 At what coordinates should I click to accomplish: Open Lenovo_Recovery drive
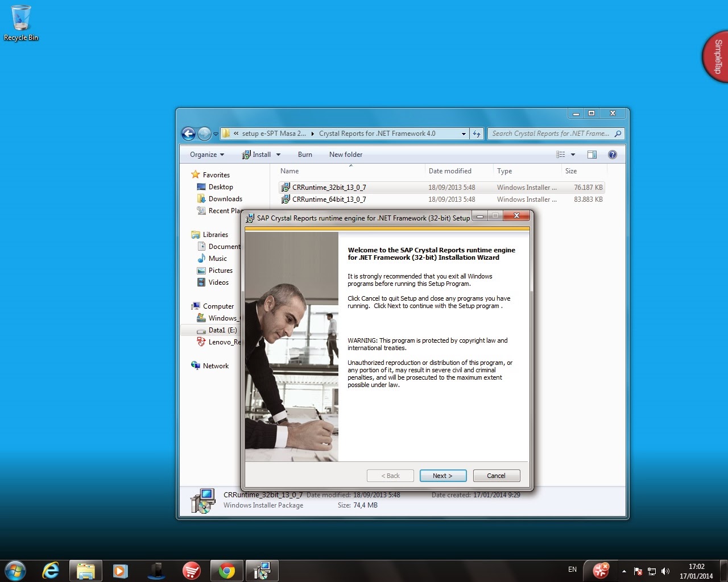[x=219, y=342]
